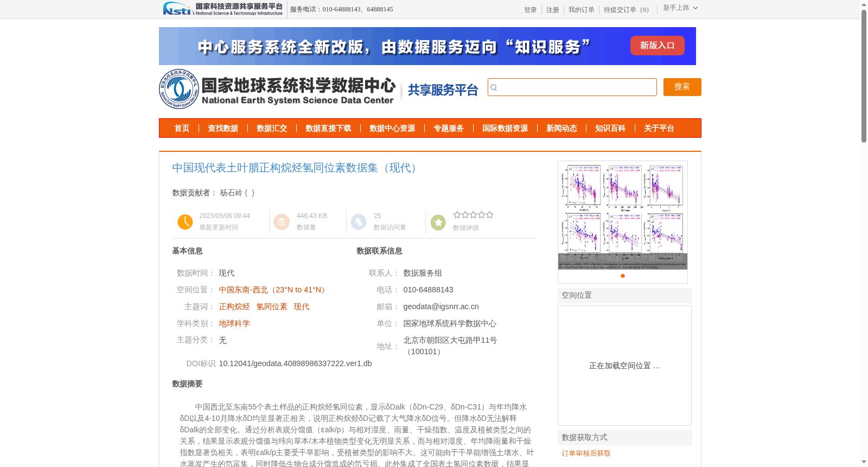
Task: Click the scrollbar up arrow
Action: coord(864,4)
